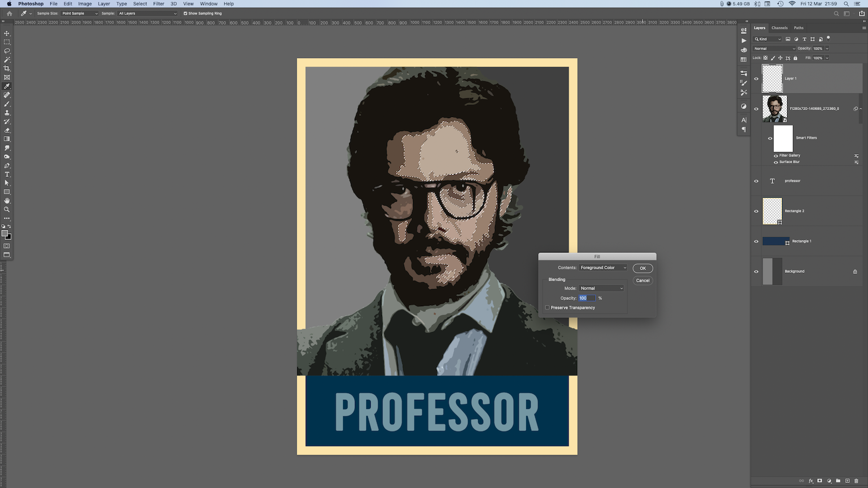The width and height of the screenshot is (868, 488).
Task: Create a new group folder
Action: tap(838, 481)
